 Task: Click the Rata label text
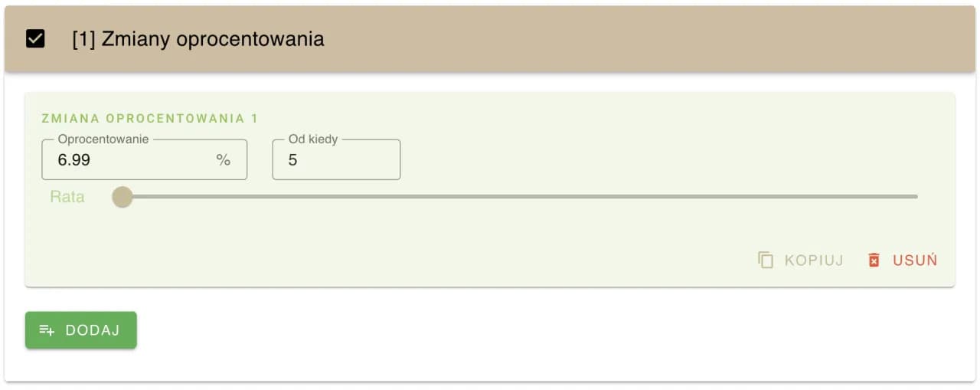click(67, 197)
